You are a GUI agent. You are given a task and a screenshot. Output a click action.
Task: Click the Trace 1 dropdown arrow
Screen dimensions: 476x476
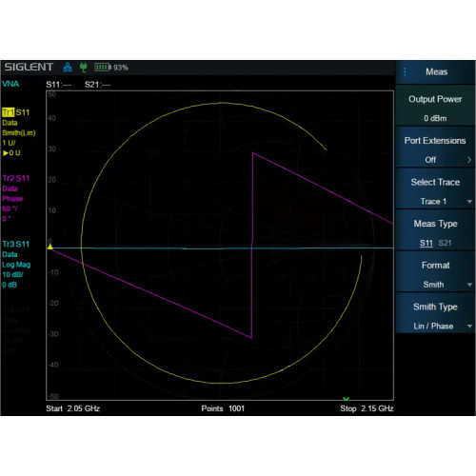tap(469, 202)
